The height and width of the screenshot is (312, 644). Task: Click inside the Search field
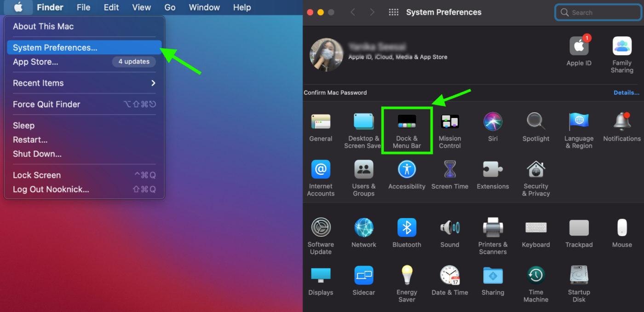pyautogui.click(x=597, y=12)
